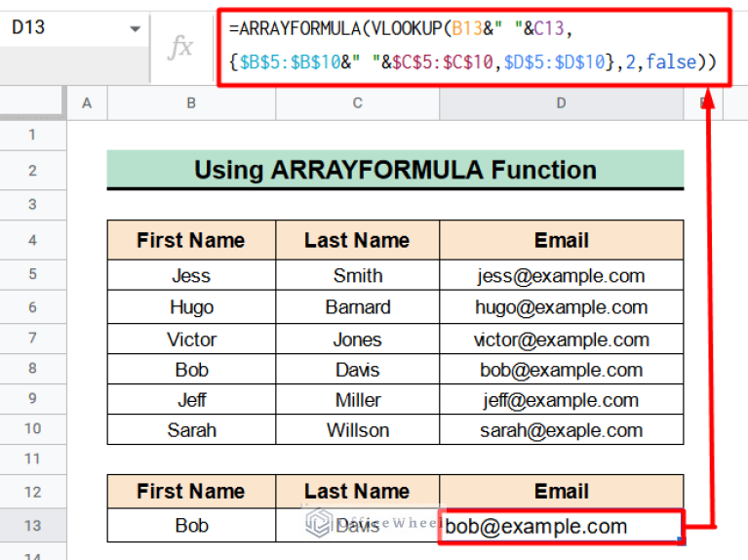Select row 13 header
The height and width of the screenshot is (560, 748).
coord(32,526)
